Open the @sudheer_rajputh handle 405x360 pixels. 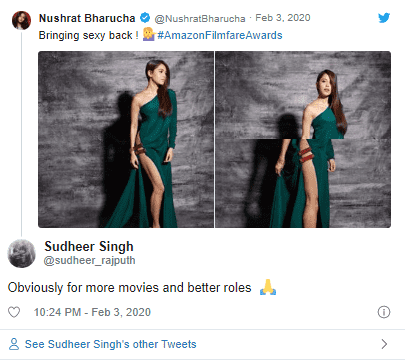click(89, 260)
